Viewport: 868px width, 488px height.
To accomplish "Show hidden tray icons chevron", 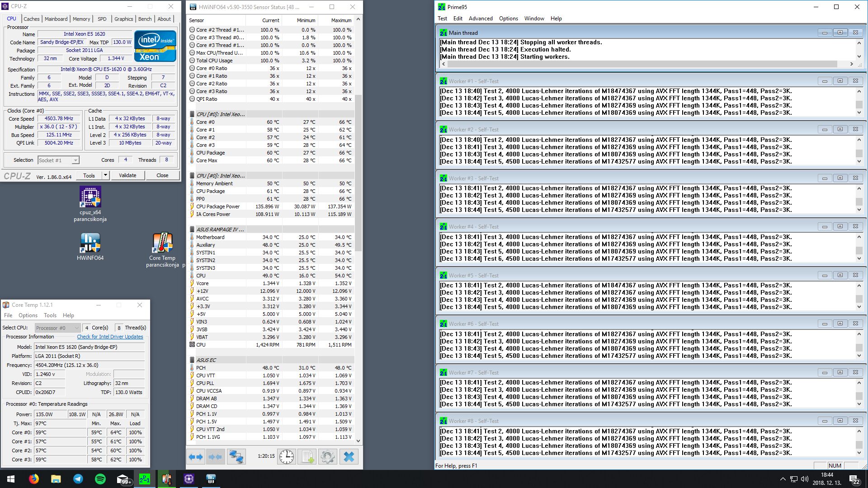I will coord(783,479).
